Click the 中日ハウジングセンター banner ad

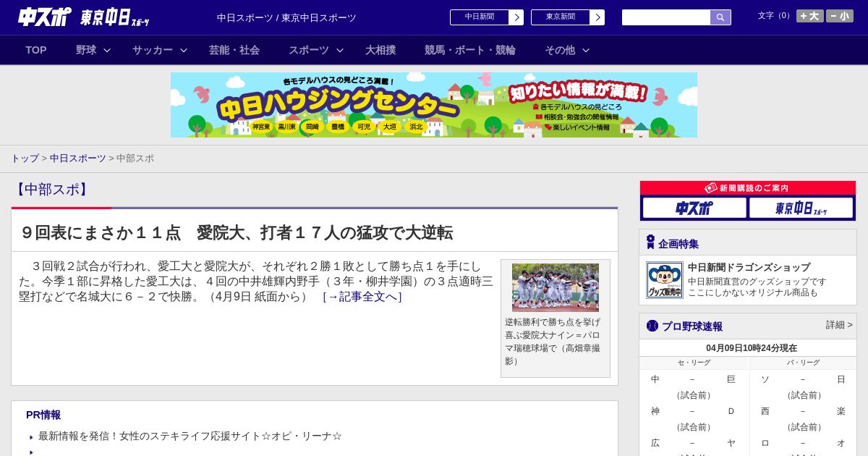click(434, 105)
